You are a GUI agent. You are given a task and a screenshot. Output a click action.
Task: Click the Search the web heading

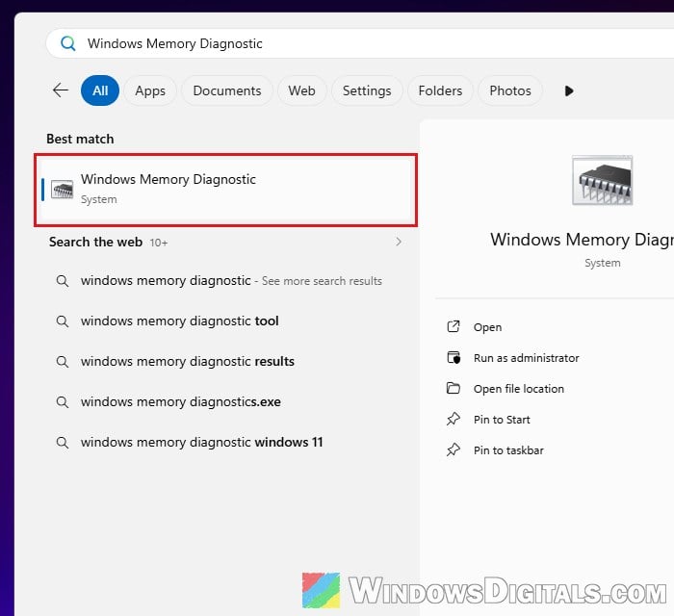(x=95, y=242)
